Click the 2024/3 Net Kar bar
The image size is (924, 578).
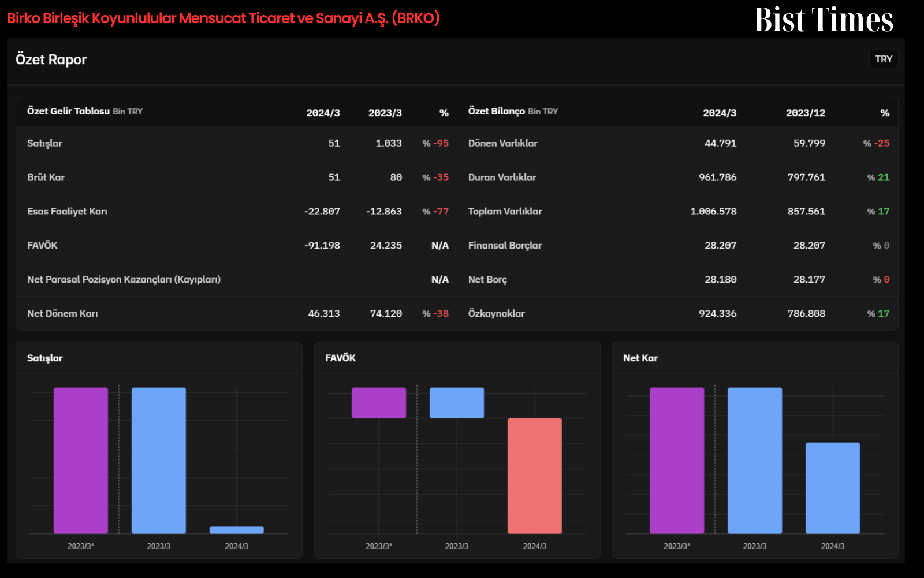point(833,488)
